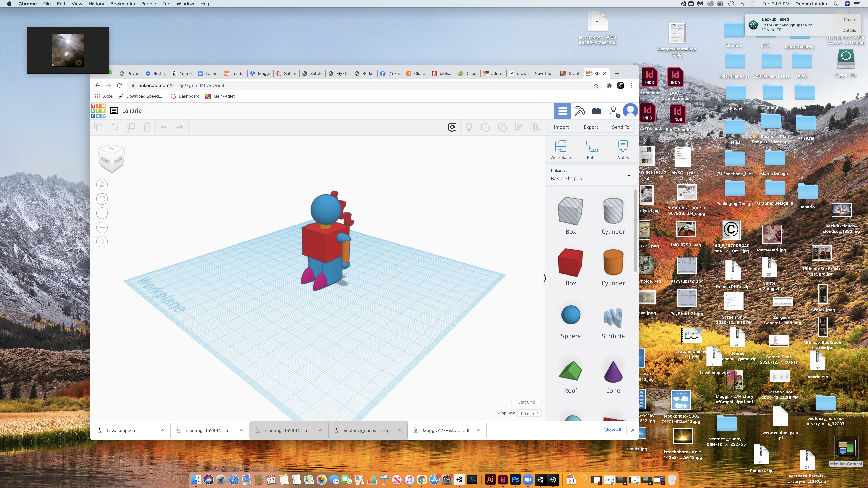The image size is (868, 488).
Task: Click Details on Backup Failed notification
Action: click(849, 30)
